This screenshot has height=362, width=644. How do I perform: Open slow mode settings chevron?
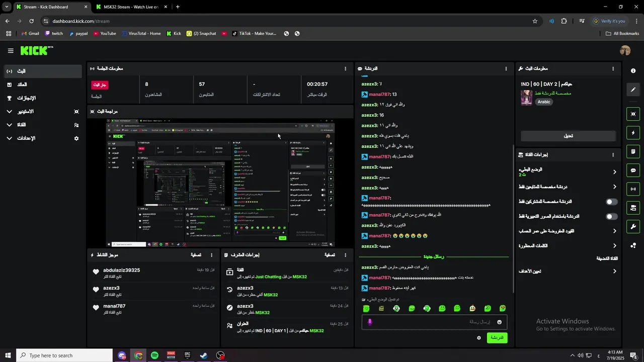pos(614,172)
